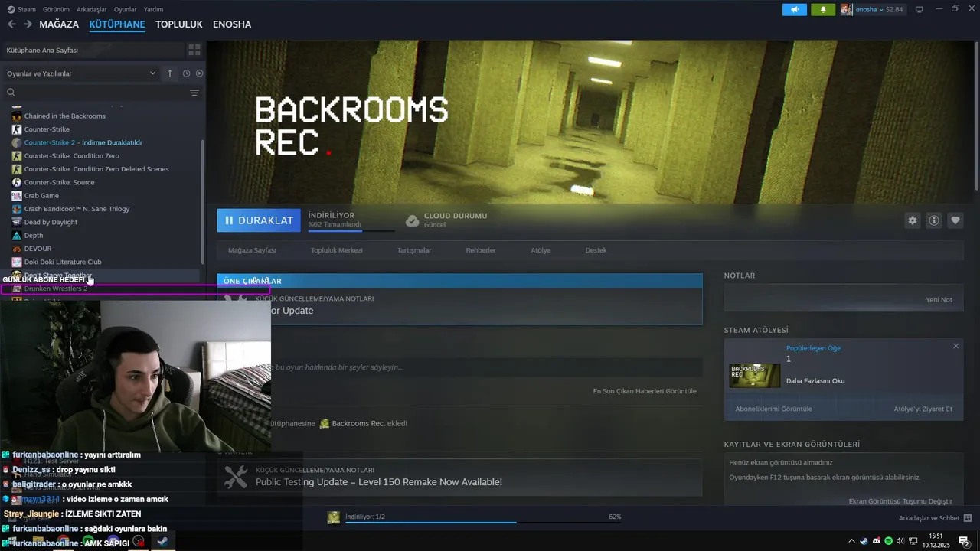Open the Destek link
The height and width of the screenshot is (551, 980).
596,250
